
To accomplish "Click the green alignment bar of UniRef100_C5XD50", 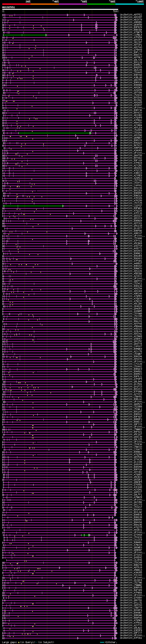I will point(55,133).
